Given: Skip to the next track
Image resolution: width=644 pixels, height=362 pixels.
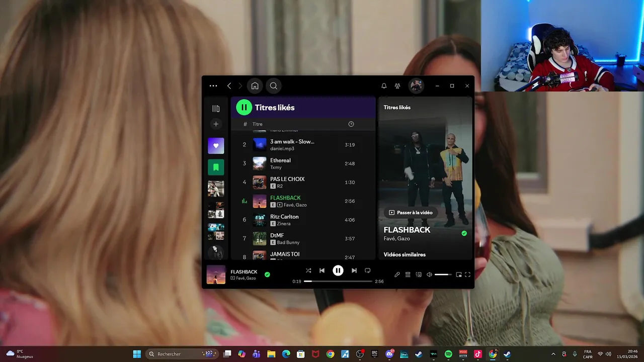Looking at the screenshot, I should pos(354,270).
